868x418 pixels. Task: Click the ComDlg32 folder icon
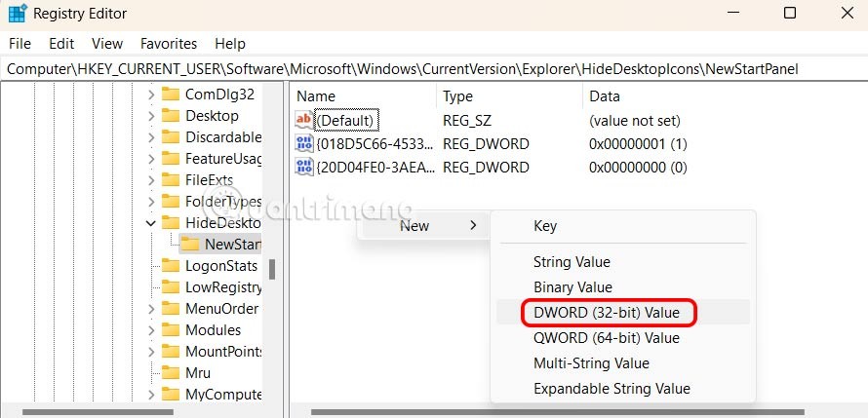pos(171,95)
